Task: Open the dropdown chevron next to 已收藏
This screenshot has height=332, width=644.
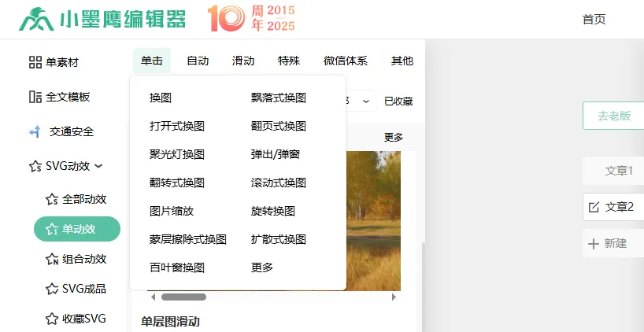Action: (x=366, y=101)
